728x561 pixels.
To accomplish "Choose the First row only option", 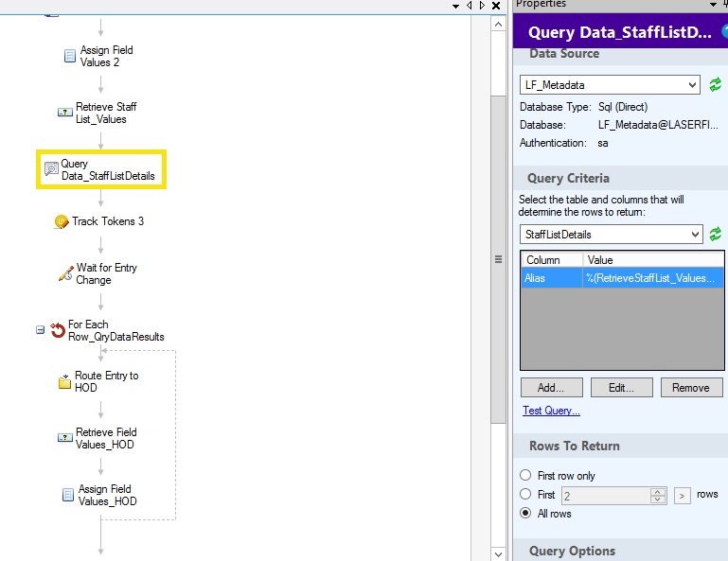I will tap(525, 476).
